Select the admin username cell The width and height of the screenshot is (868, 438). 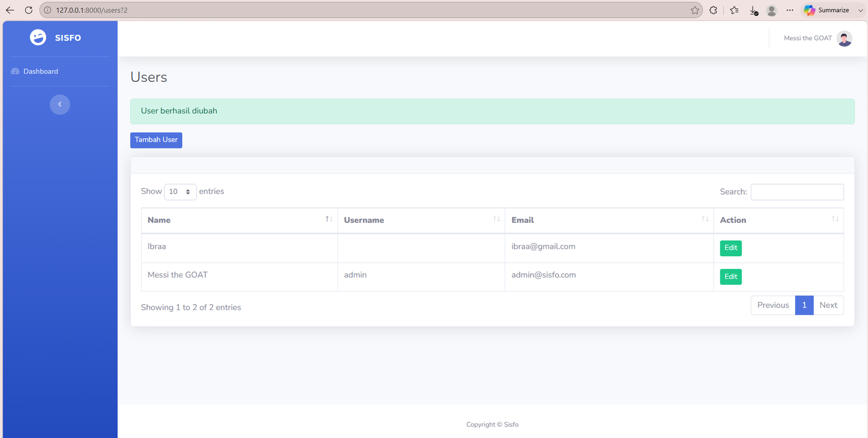point(421,277)
